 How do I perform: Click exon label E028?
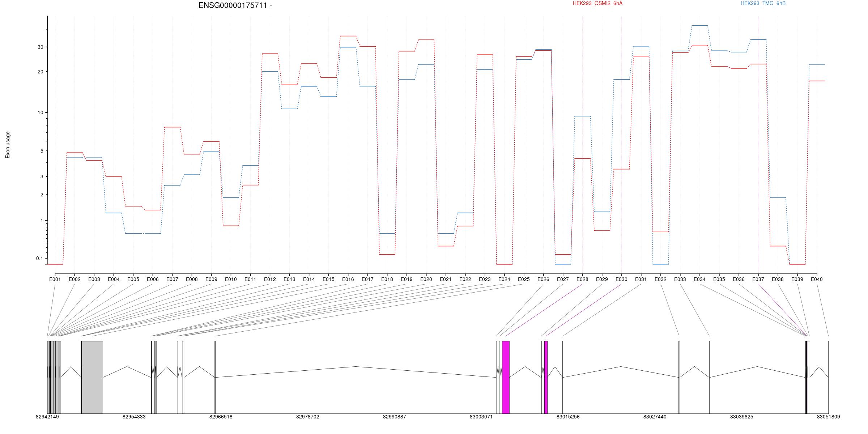(x=582, y=279)
